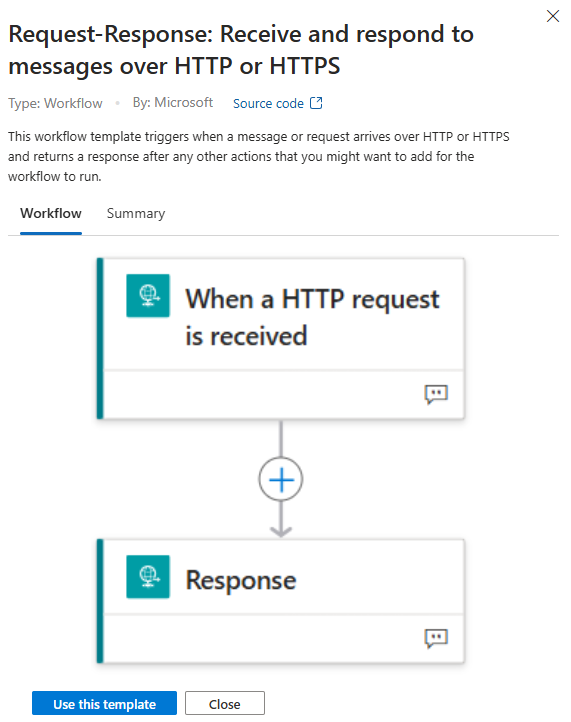Select the Workflow tab
This screenshot has width=571, height=722.
tap(51, 213)
